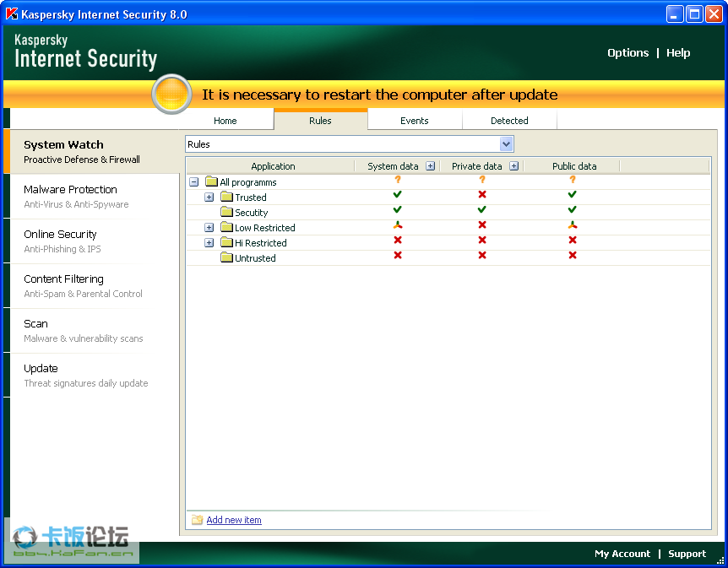
Task: Click the Untrusted folder icon
Action: pyautogui.click(x=226, y=257)
